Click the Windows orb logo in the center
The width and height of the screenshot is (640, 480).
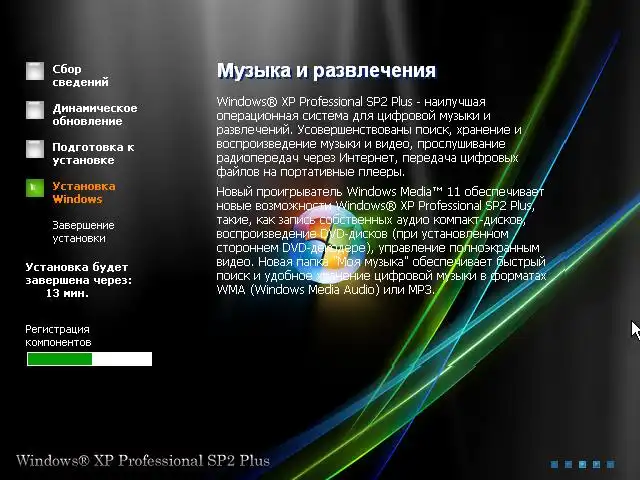(329, 245)
